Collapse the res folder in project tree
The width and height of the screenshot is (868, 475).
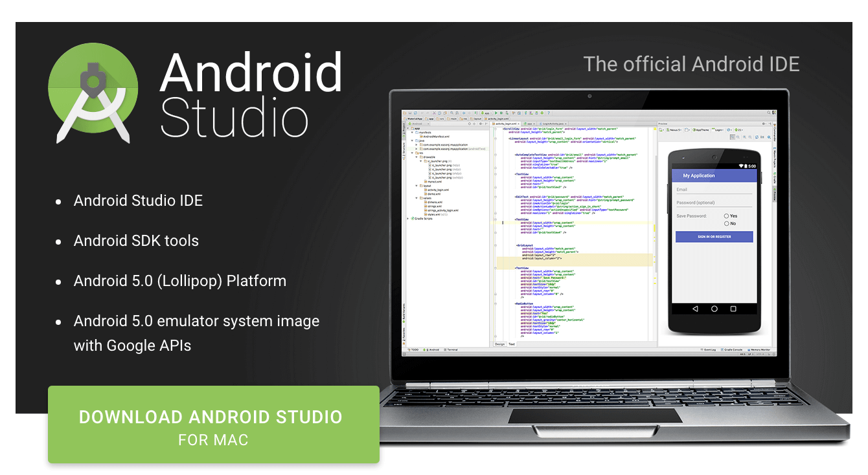point(412,153)
